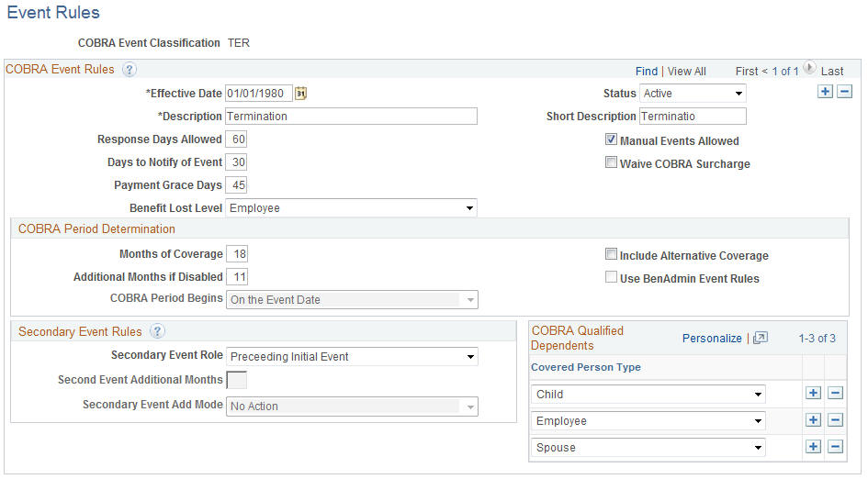This screenshot has height=479, width=868.
Task: Expand the Benefit Lost Level dropdown
Action: (x=351, y=208)
